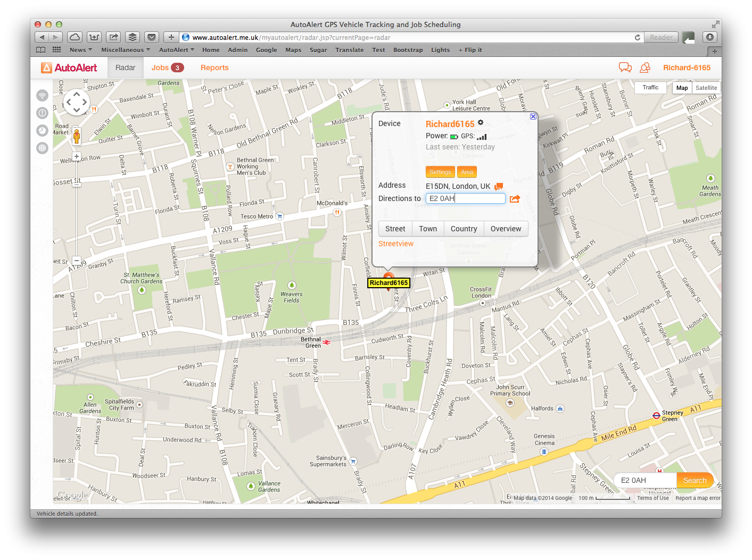Click the Street View pegman icon
Screen dimensions: 752x560
(x=77, y=136)
